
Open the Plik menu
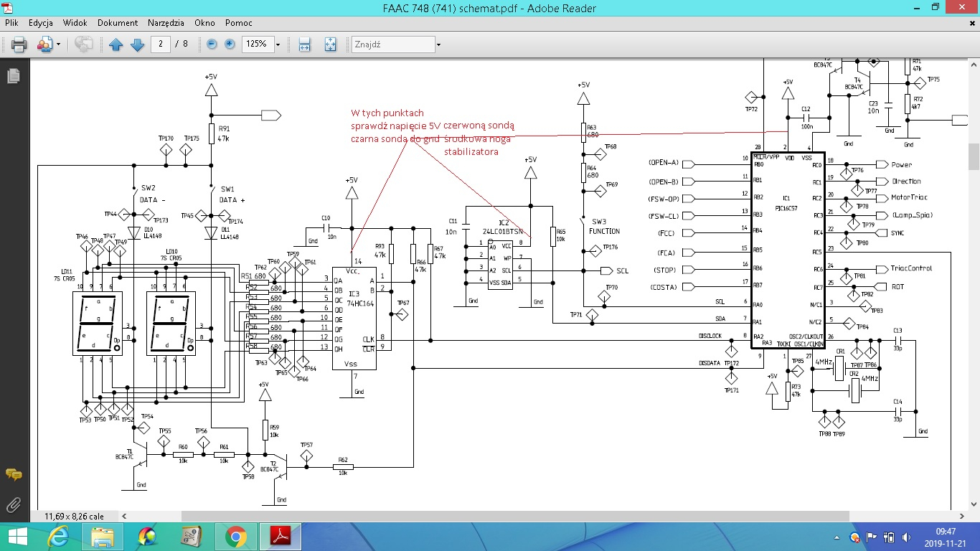pyautogui.click(x=11, y=23)
